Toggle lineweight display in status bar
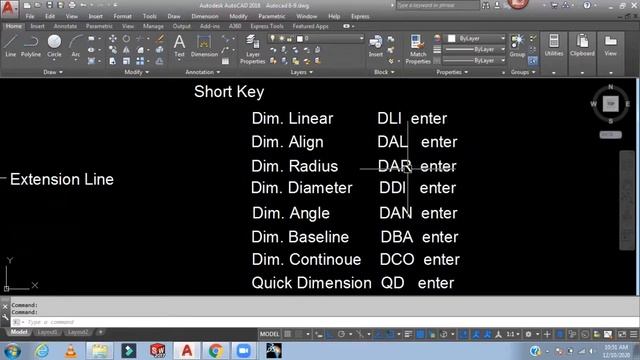The width and height of the screenshot is (640, 360). pyautogui.click(x=408, y=334)
